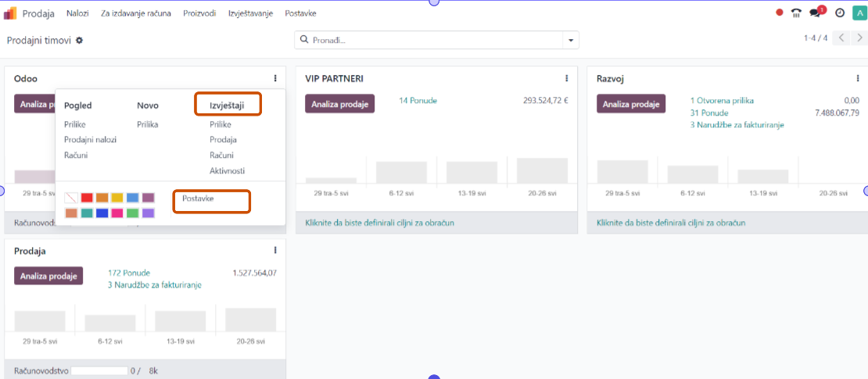Open 3 Narudžbe za fakturiranje on Prodaja card
Image resolution: width=868 pixels, height=379 pixels.
(154, 285)
